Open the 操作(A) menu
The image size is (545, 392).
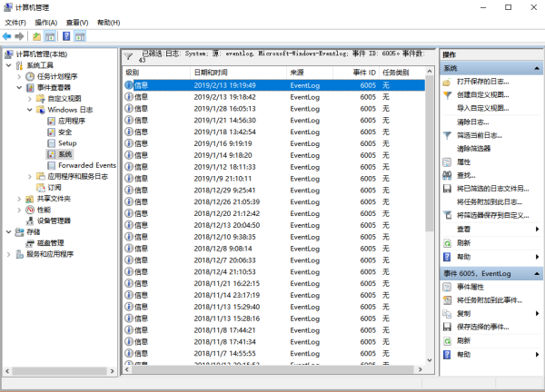pos(45,22)
